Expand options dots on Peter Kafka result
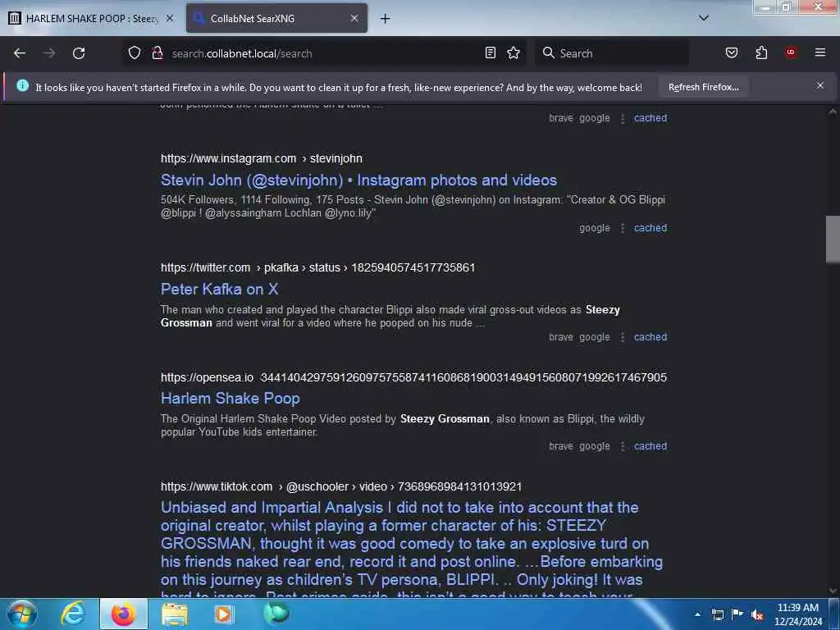840x630 pixels. point(623,338)
